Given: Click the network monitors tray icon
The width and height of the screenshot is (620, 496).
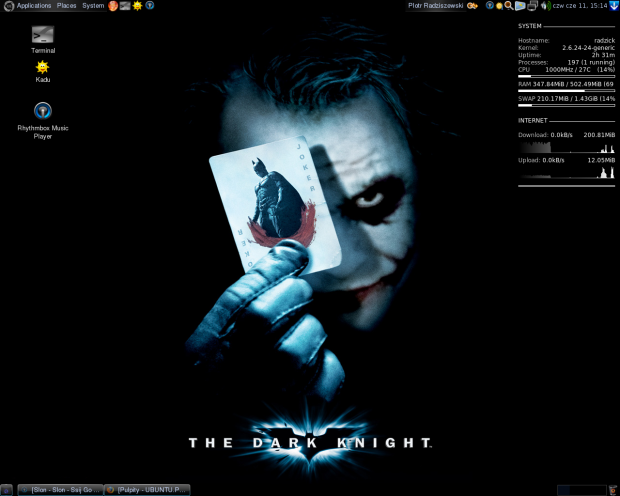Looking at the screenshot, I should (533, 6).
